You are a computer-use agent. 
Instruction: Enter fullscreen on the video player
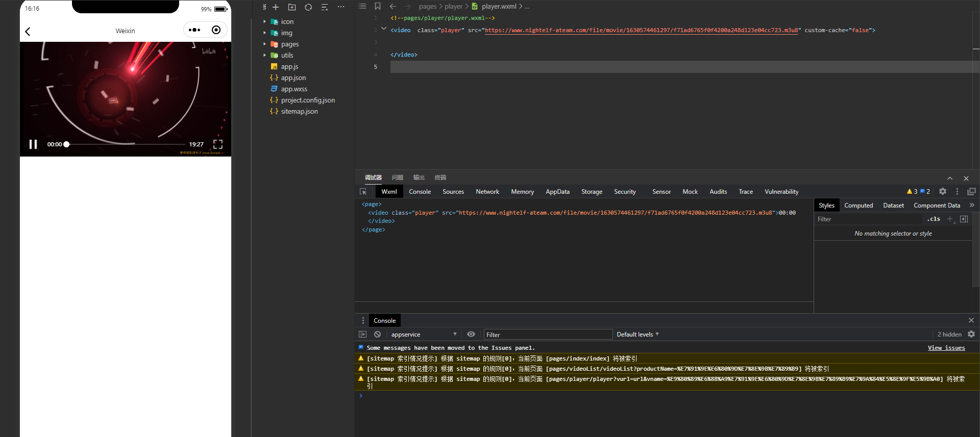pos(218,144)
